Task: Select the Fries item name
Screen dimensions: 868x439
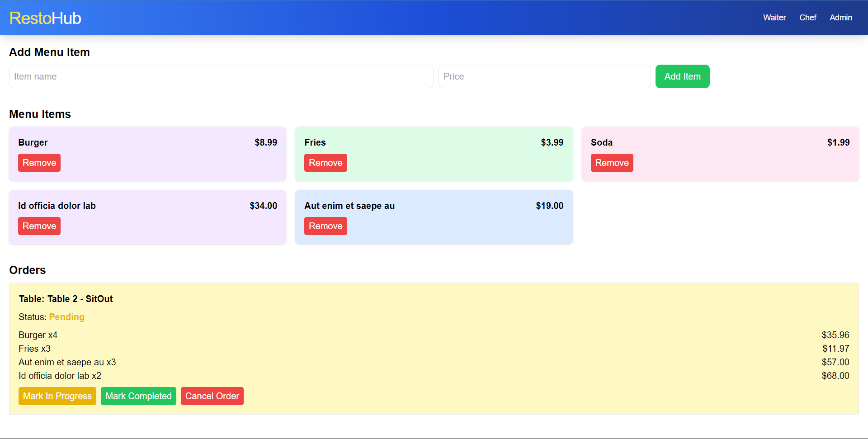Action: [315, 142]
